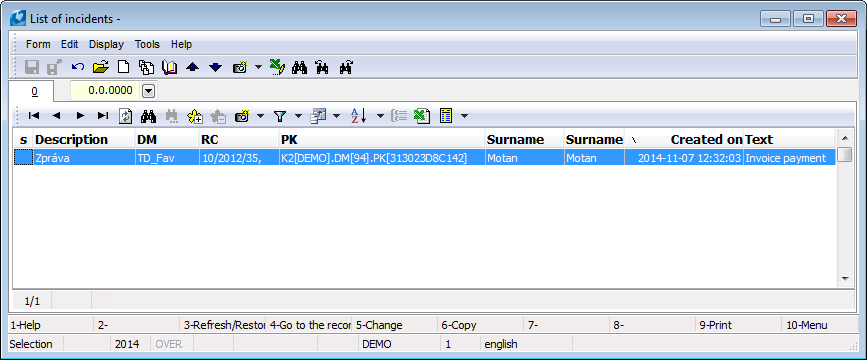Click the add star icon in list toolbar

tap(195, 116)
